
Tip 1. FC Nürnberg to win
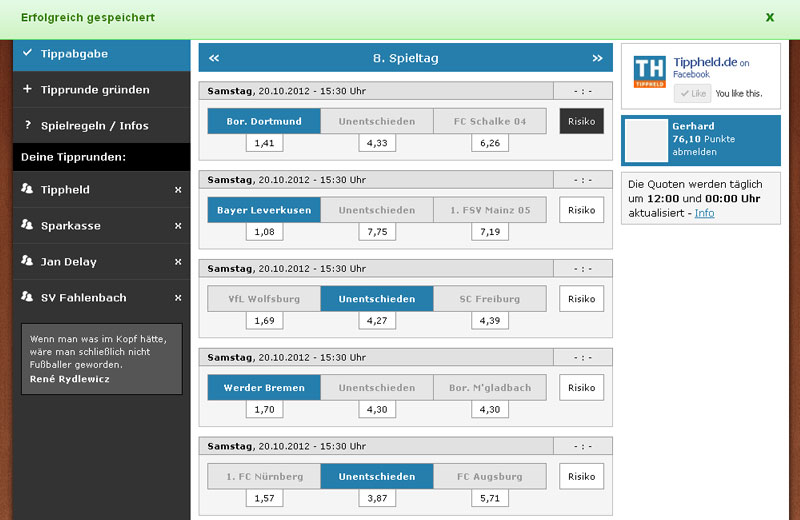pos(264,476)
